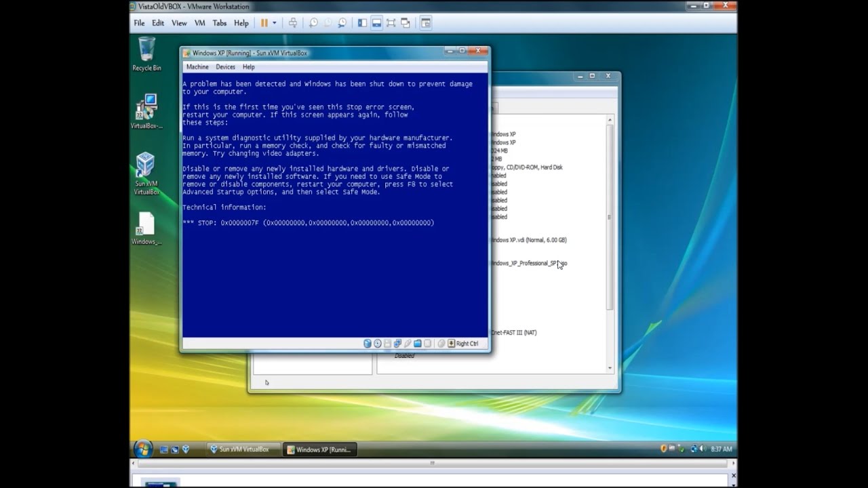Click Switch between windows quick launch icon

point(175,449)
